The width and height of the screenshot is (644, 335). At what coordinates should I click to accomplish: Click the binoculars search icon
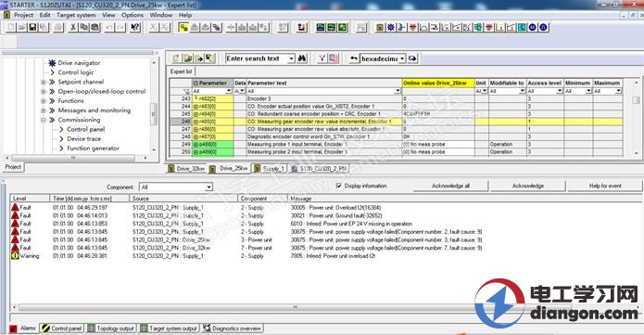click(x=302, y=58)
